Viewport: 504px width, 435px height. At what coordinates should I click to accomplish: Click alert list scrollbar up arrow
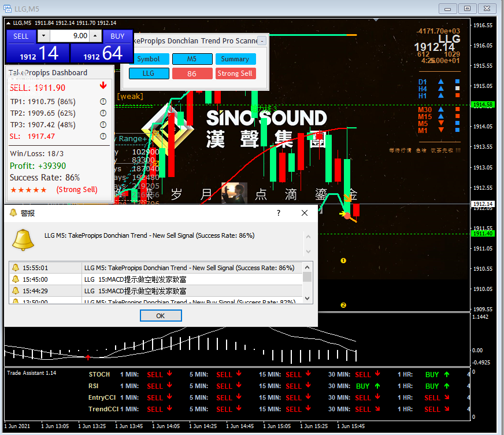pos(307,267)
